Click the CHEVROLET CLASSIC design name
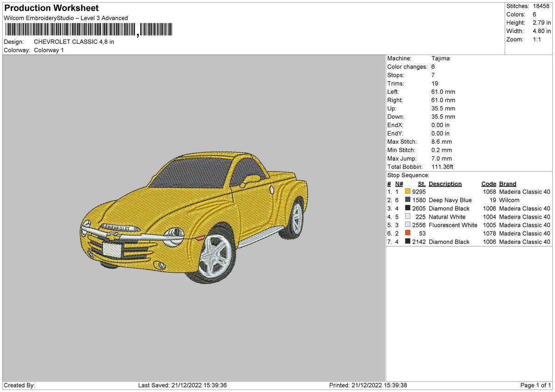The height and width of the screenshot is (392, 555). pos(74,42)
